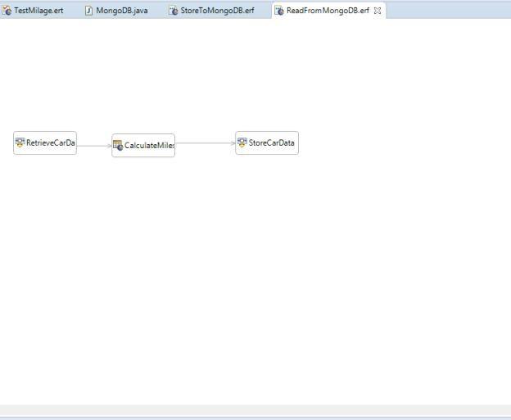511x420 pixels.
Task: Close the ReadFromMongoDB.erf tab
Action: coord(378,11)
